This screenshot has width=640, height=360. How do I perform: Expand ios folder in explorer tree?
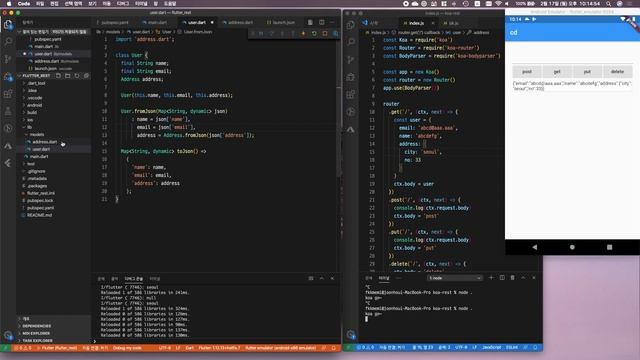point(30,120)
